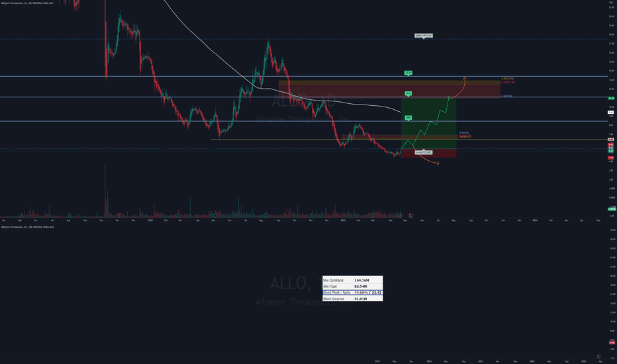Click the red price tag on the lower pane axis

tap(612, 343)
